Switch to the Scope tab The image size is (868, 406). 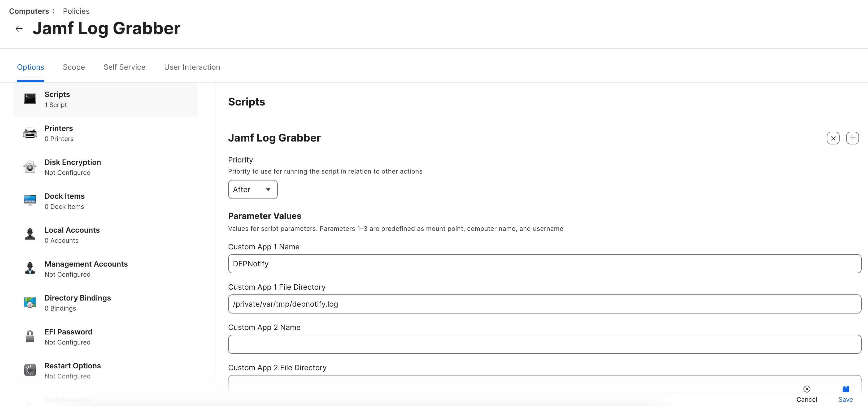pyautogui.click(x=74, y=67)
